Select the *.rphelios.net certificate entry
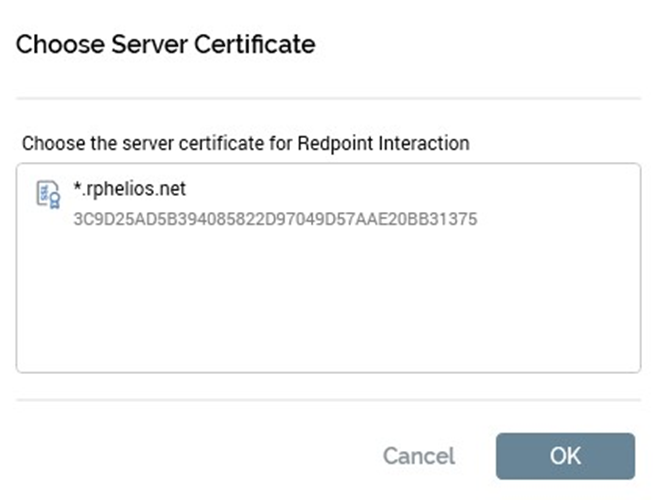Viewport: 654px width, 500px height. tap(130, 188)
